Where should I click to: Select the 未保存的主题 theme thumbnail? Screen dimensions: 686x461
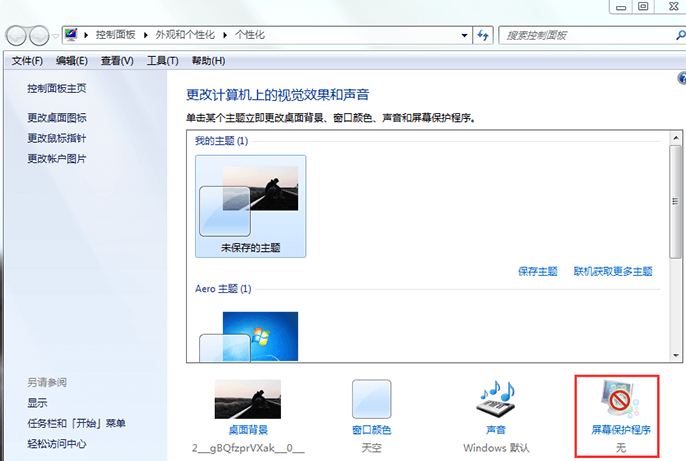250,205
